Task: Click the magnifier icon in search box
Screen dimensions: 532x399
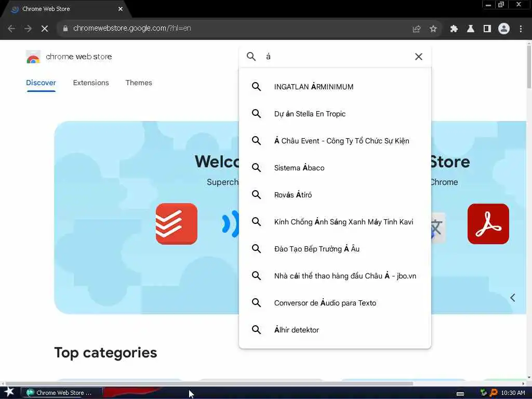Action: tap(251, 56)
